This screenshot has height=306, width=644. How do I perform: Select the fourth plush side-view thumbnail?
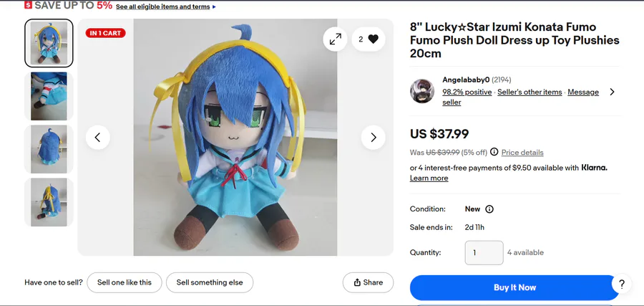click(x=49, y=202)
